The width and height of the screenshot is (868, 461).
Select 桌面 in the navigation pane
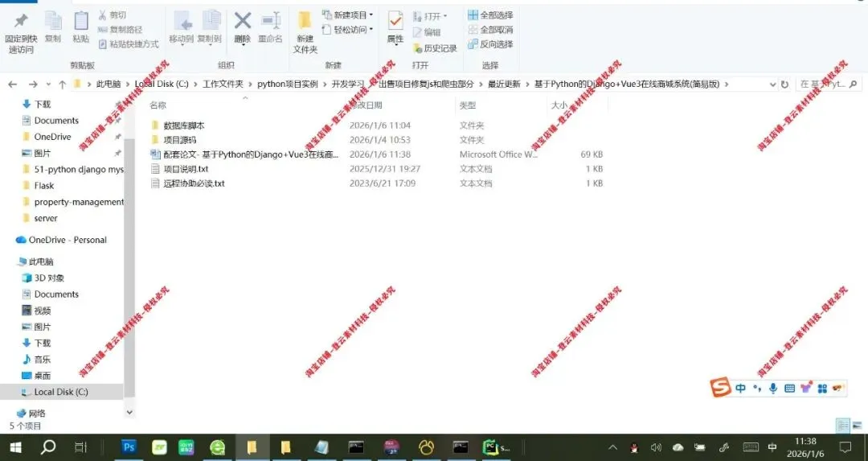[x=42, y=376]
